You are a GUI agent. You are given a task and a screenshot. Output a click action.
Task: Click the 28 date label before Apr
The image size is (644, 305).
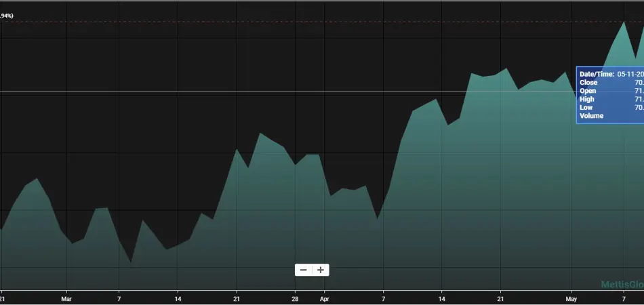(x=295, y=298)
